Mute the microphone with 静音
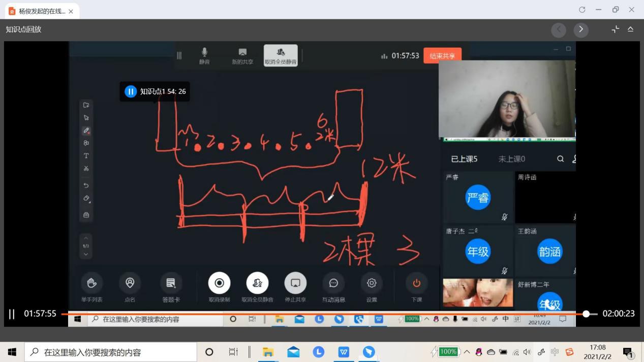The height and width of the screenshot is (362, 644). click(204, 56)
